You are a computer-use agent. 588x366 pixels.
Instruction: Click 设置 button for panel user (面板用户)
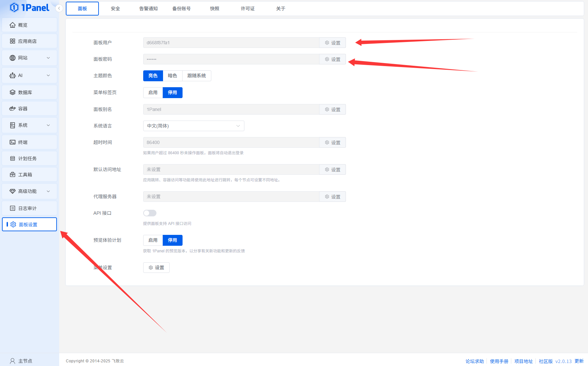coord(332,43)
